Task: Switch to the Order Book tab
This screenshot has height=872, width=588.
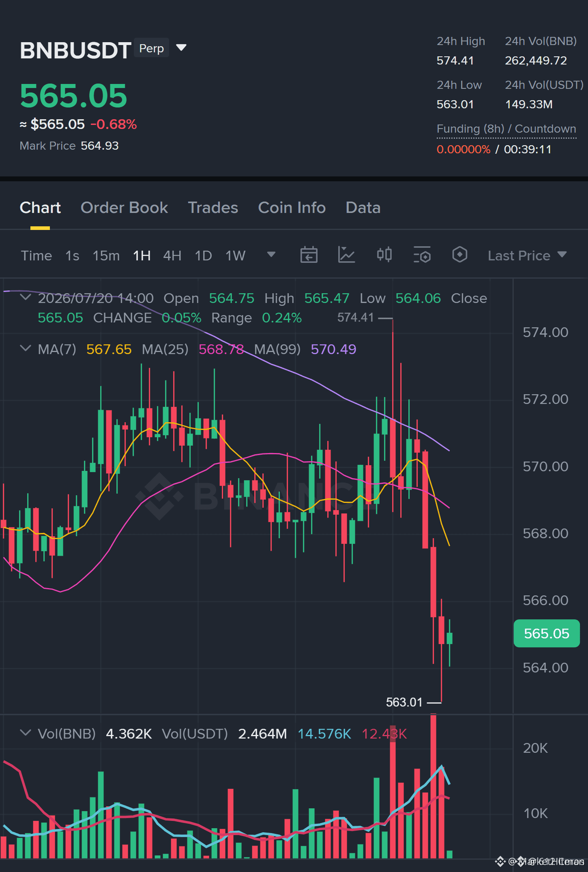Action: click(124, 208)
